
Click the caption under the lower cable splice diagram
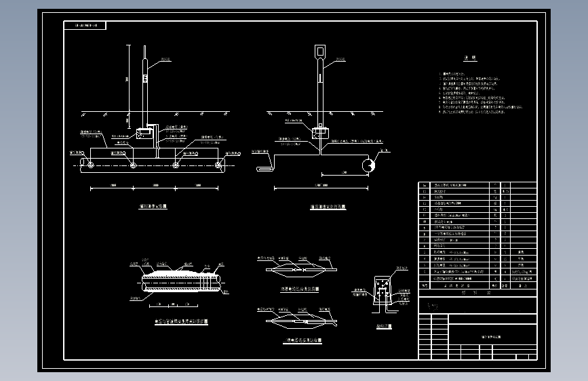[x=302, y=341]
